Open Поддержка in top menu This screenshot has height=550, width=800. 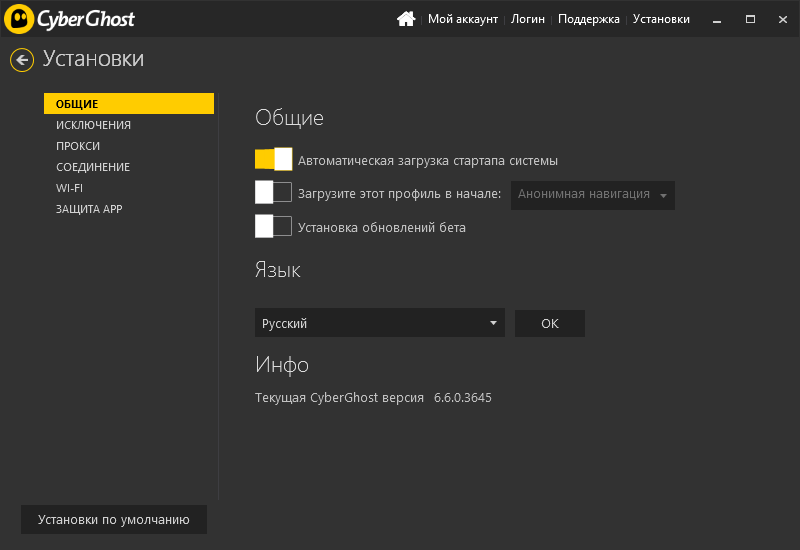point(589,19)
